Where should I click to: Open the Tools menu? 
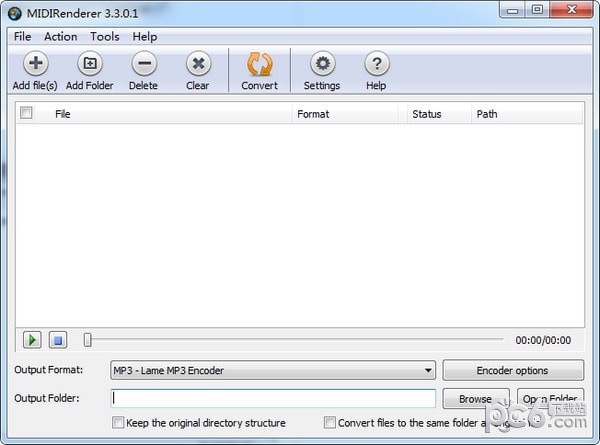(x=104, y=37)
